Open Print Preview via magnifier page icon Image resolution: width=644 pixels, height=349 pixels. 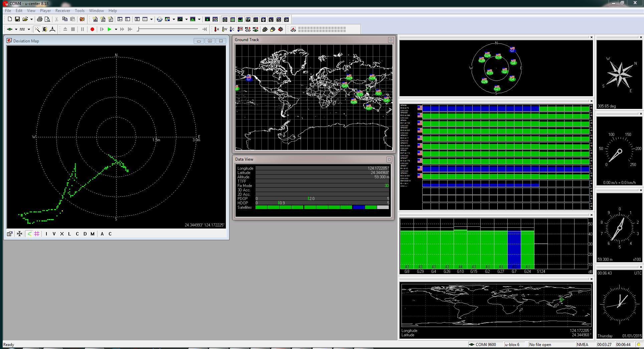tap(47, 19)
